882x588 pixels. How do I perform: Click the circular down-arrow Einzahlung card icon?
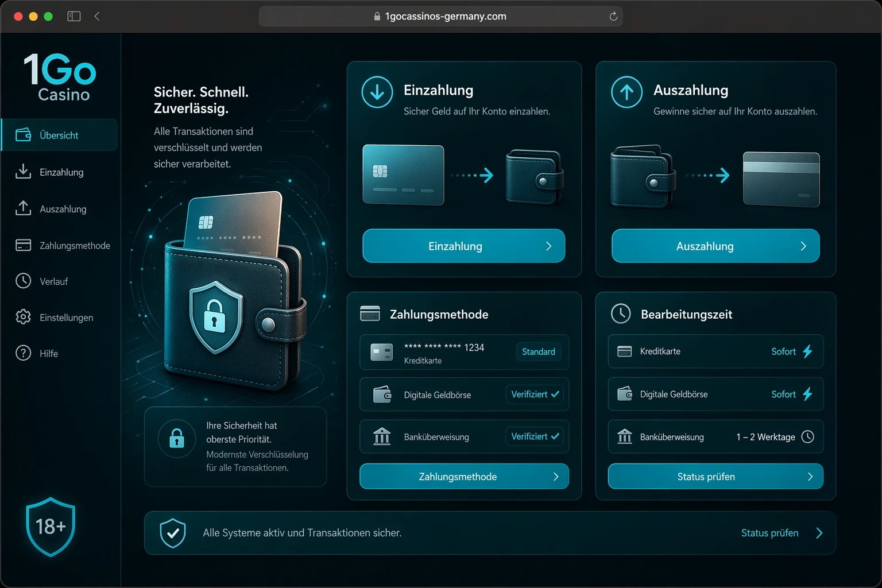coord(377,92)
